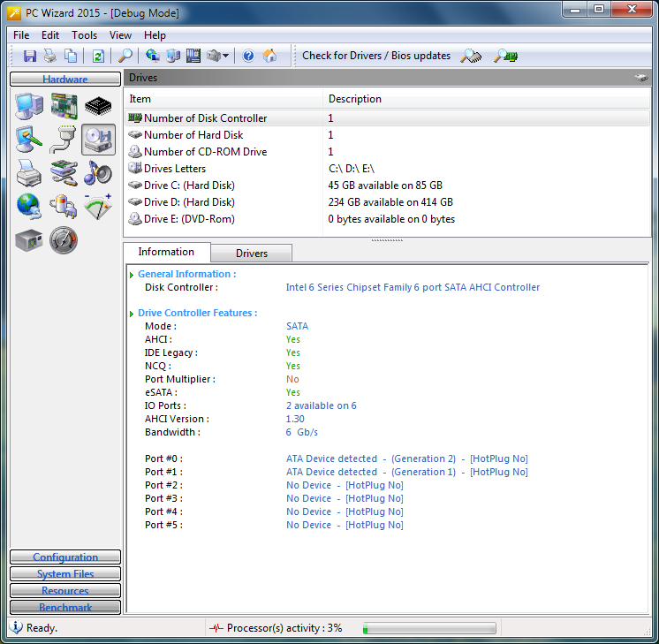Select the Mainboard circuit board icon
Screen dimensions: 659x644
(64, 106)
